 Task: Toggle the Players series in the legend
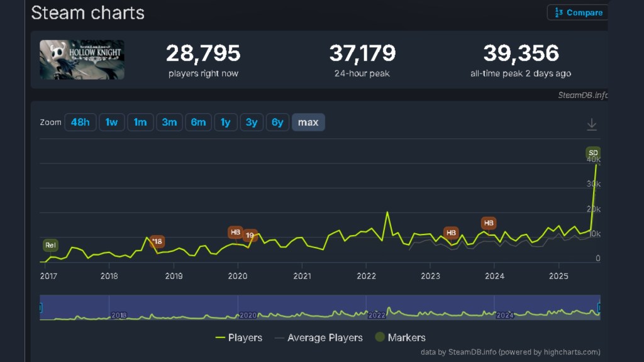(x=238, y=337)
